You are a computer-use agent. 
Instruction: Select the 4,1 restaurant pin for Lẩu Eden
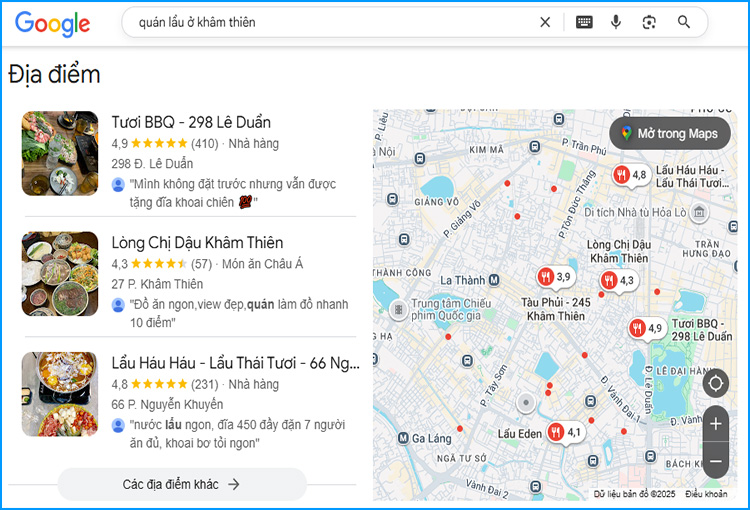pos(565,433)
